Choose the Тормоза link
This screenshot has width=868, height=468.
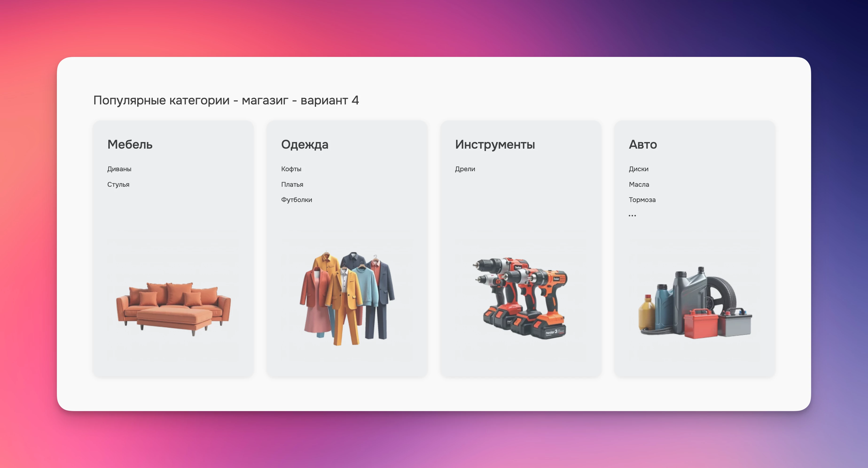click(x=642, y=200)
